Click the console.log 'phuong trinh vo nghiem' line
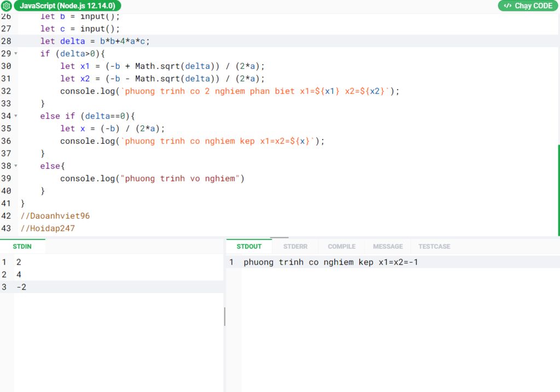The width and height of the screenshot is (560, 392). tap(152, 179)
